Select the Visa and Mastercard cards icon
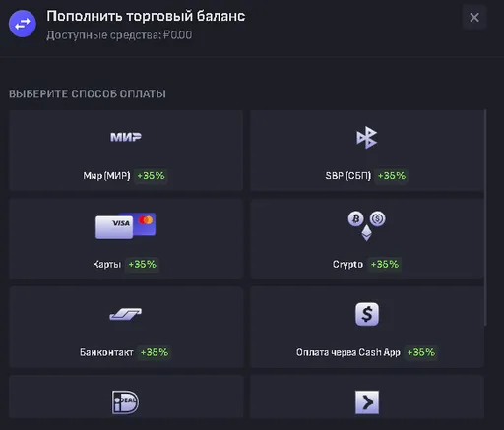Viewport: 504px width, 430px height. (x=126, y=225)
